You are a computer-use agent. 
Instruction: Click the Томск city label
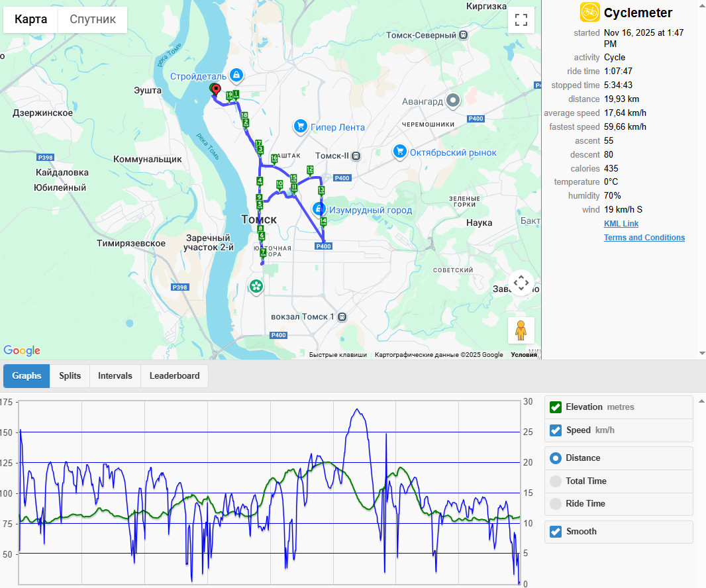coord(259,220)
